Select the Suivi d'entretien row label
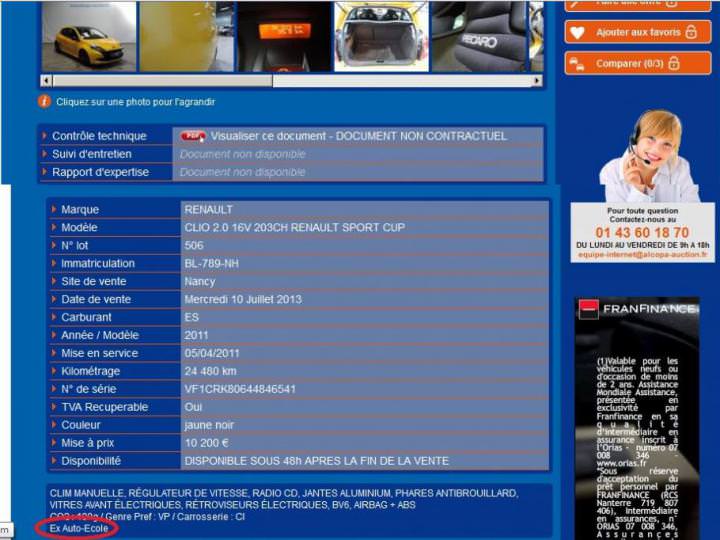The width and height of the screenshot is (720, 540). pyautogui.click(x=92, y=154)
